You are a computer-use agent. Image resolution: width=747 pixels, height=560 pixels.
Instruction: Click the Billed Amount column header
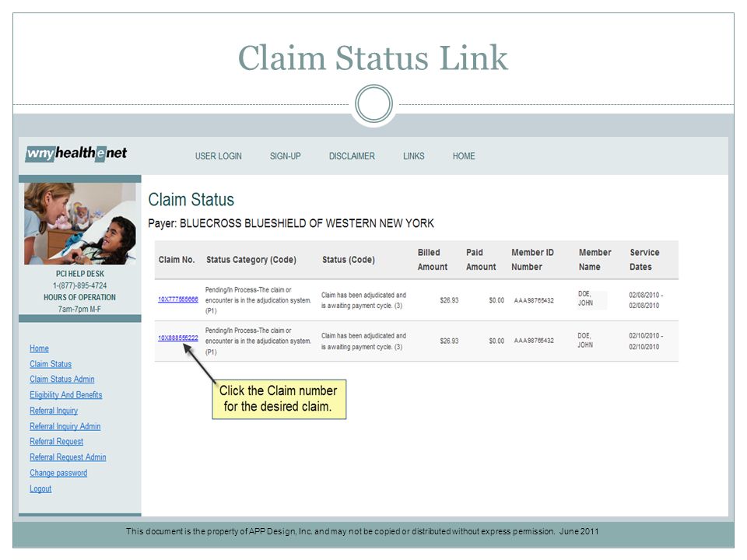click(x=433, y=260)
